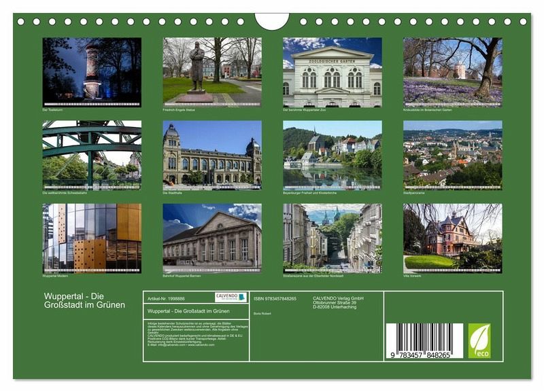544x392 pixels.
Task: Click the caption under the crocus photo
Action: [x=428, y=110]
